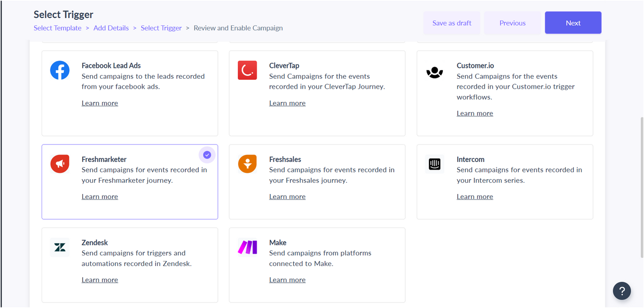
Task: Select the Zendesk card title
Action: click(95, 243)
